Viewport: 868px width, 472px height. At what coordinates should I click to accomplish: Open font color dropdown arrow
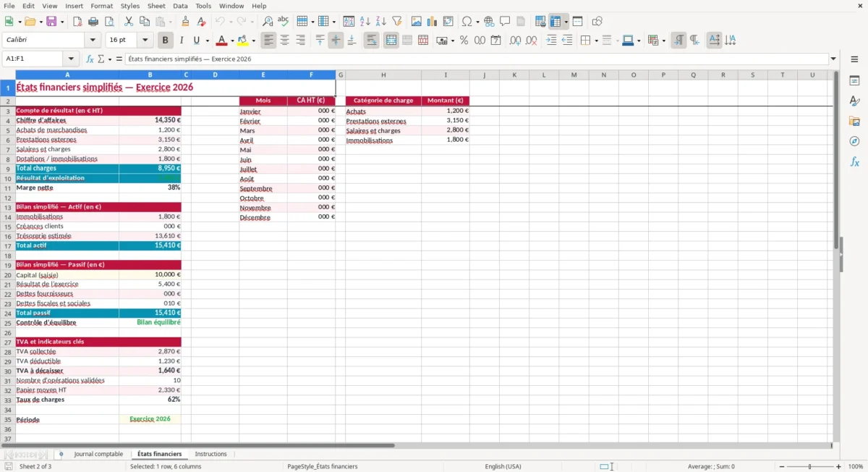234,41
